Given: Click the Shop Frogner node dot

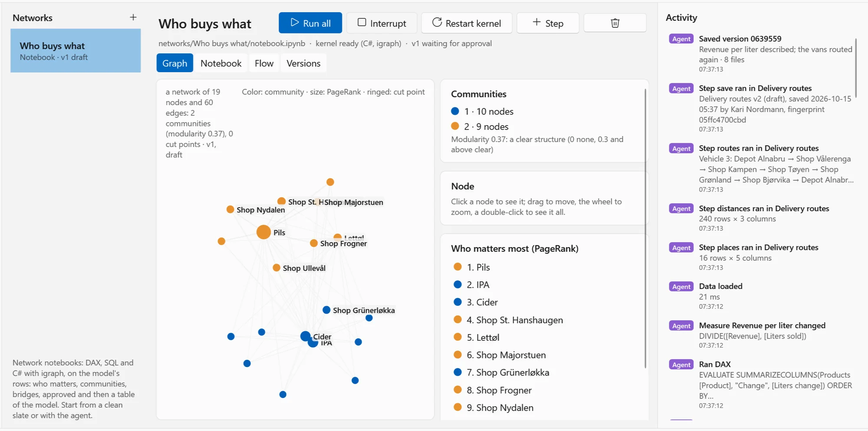Looking at the screenshot, I should click(x=314, y=243).
